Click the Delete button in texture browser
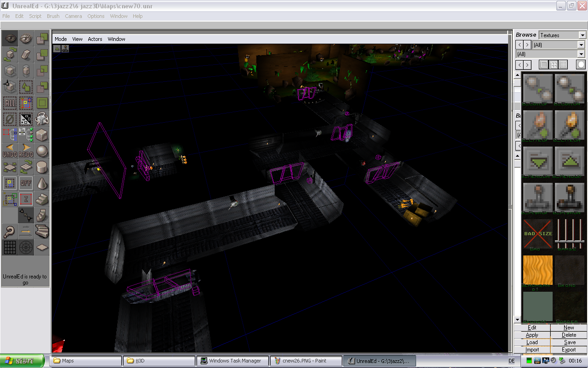Image resolution: width=588 pixels, height=368 pixels. [569, 335]
